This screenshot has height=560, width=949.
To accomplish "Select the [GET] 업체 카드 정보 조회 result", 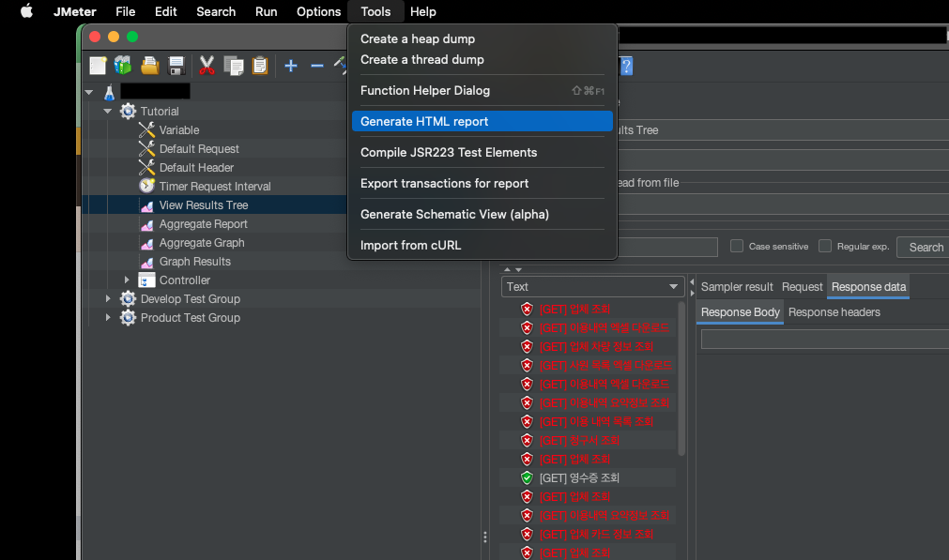I will click(596, 534).
